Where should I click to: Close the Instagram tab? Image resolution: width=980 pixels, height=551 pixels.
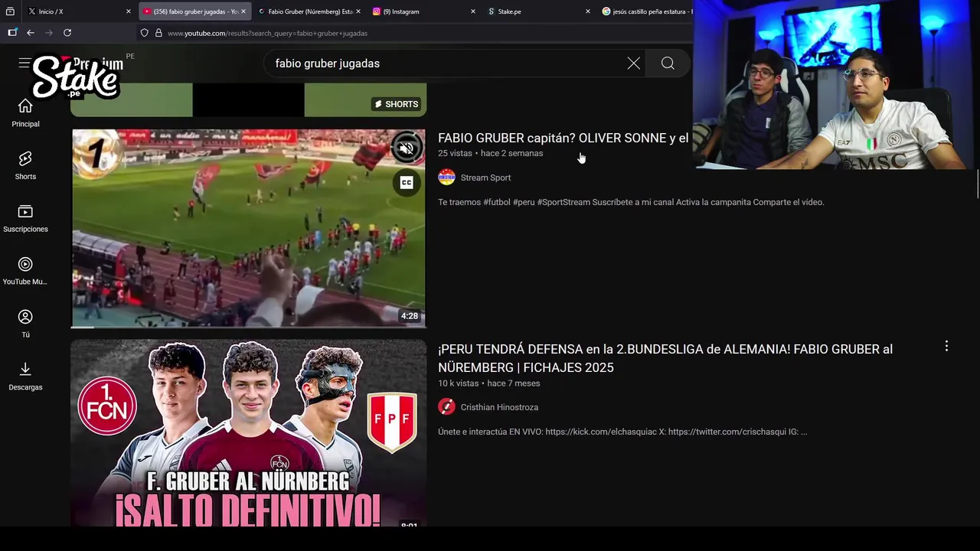[x=472, y=11]
